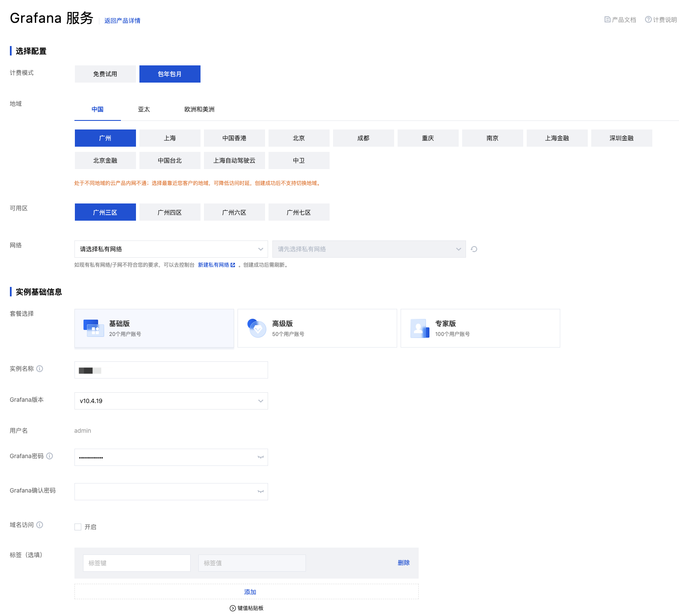Click the 实例名称 input field
Screen dimensions: 679x616
pyautogui.click(x=171, y=370)
